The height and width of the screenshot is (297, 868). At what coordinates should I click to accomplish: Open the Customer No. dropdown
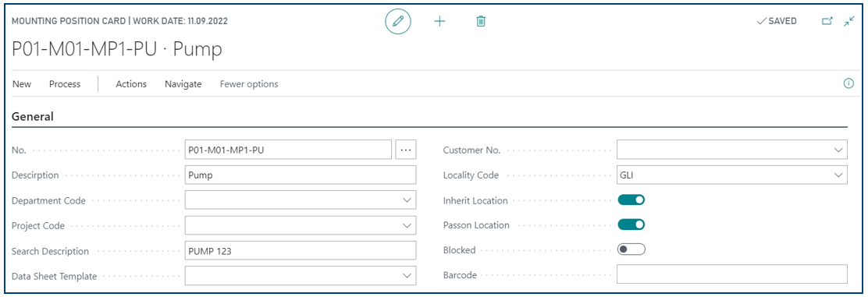coord(838,150)
